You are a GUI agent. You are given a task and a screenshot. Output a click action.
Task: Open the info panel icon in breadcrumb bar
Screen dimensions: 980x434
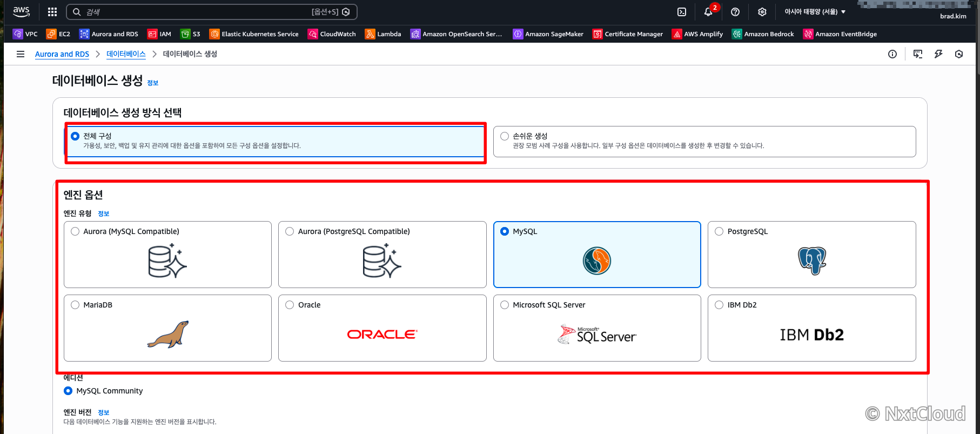tap(892, 54)
